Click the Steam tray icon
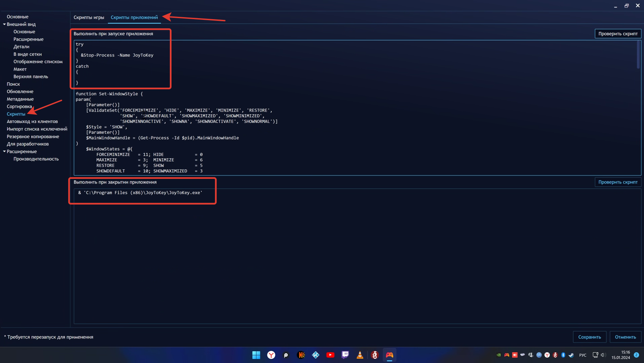Screen dimensions: 644x363 click(x=571, y=355)
